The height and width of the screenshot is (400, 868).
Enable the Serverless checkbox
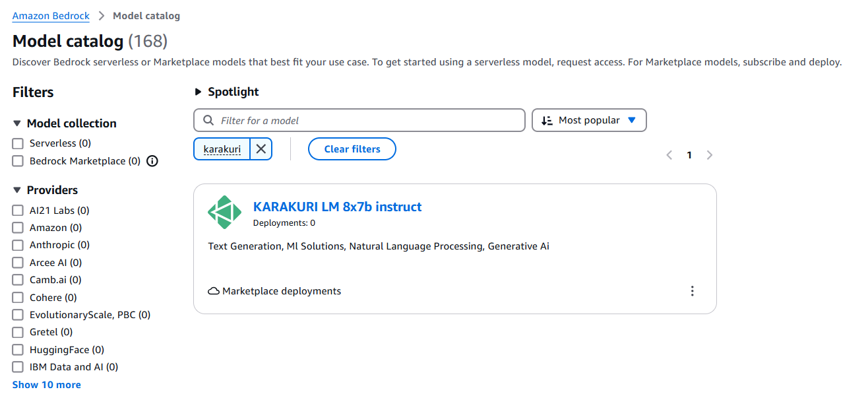tap(18, 143)
